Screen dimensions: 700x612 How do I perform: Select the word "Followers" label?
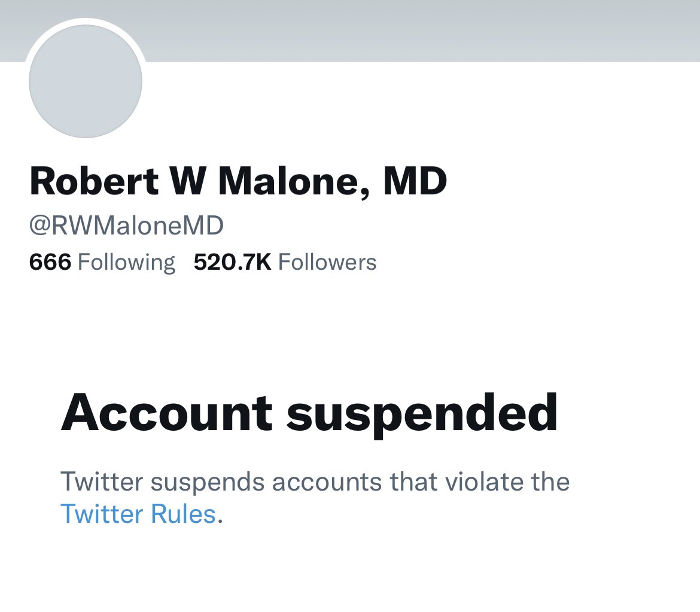tap(327, 262)
